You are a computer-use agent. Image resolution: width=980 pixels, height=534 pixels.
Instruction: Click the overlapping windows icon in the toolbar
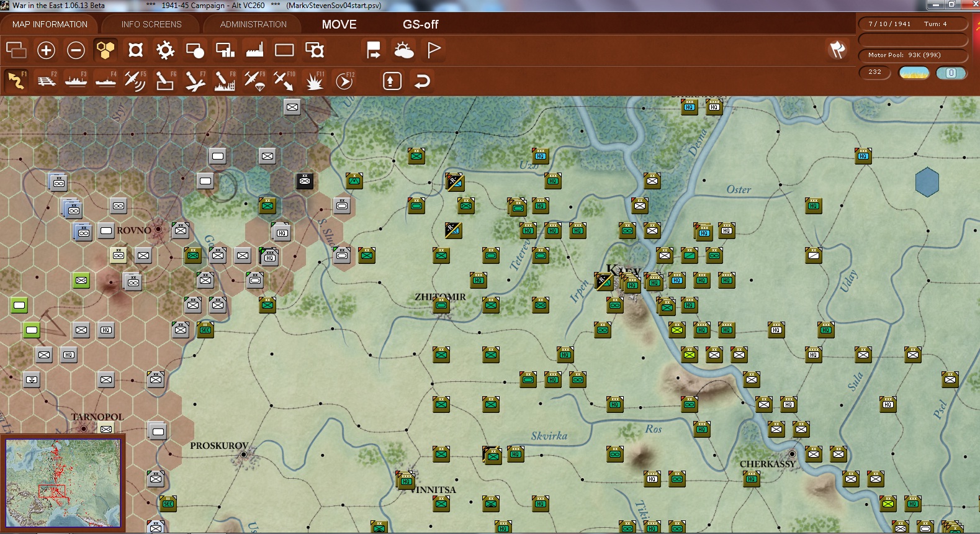click(16, 50)
